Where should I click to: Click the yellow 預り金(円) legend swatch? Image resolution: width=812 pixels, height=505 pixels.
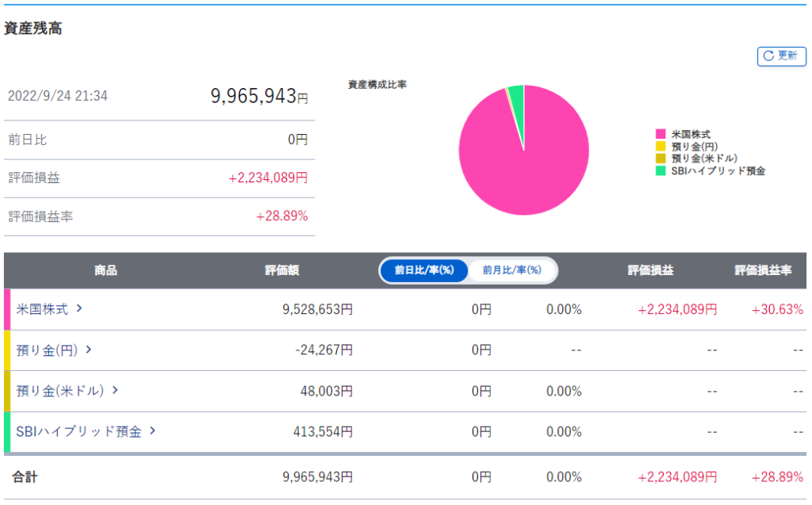[x=660, y=147]
